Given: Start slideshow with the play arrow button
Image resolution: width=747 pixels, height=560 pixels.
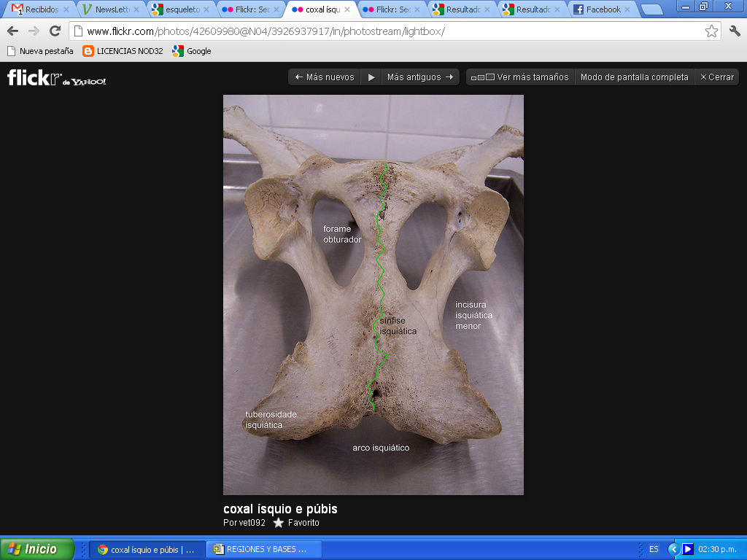Looking at the screenshot, I should pyautogui.click(x=371, y=77).
